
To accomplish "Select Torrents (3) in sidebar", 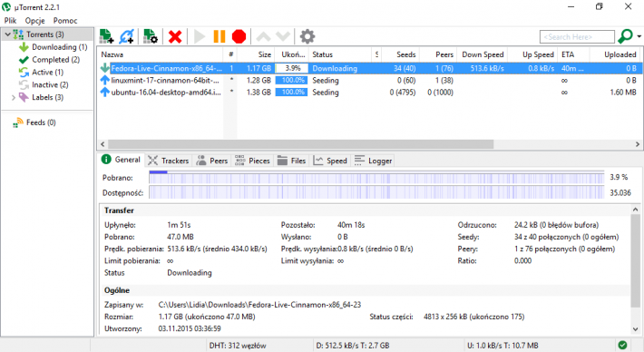I will point(45,34).
